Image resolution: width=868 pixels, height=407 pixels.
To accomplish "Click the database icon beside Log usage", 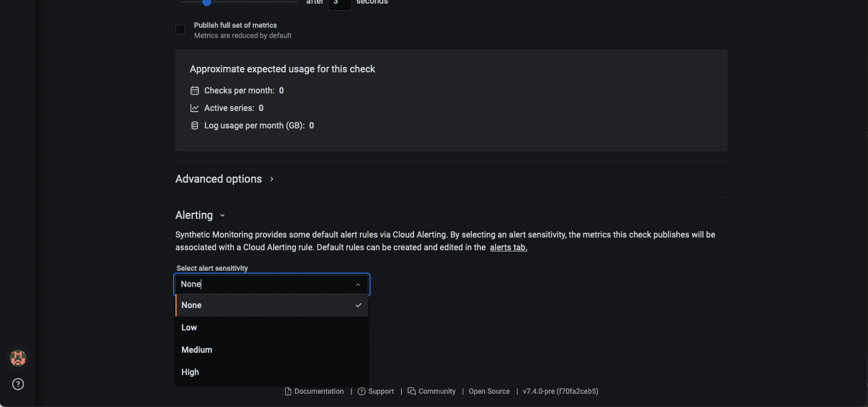I will pyautogui.click(x=195, y=125).
